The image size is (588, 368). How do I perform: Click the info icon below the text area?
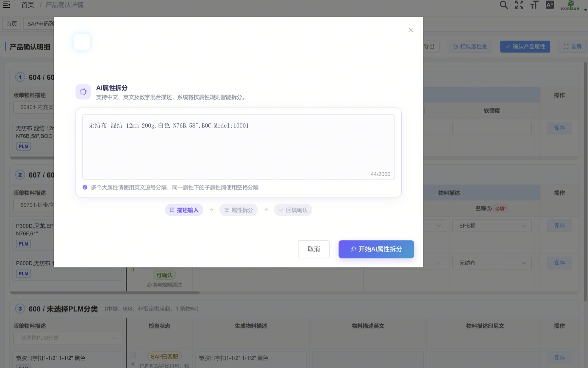click(85, 187)
